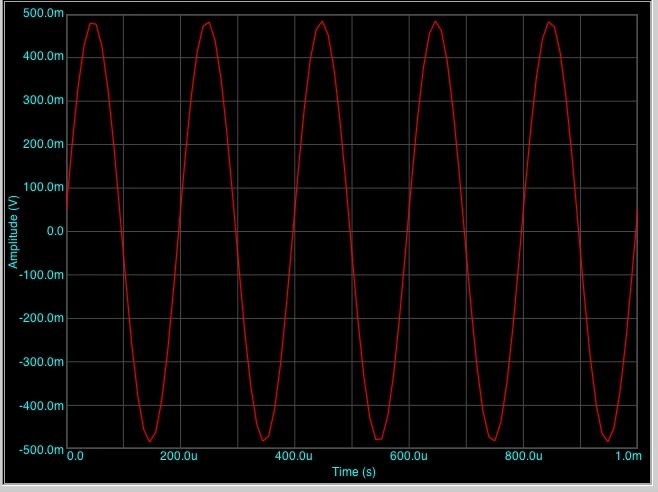The width and height of the screenshot is (658, 492).
Task: Click the Amplitude (V) axis title
Action: tap(13, 232)
